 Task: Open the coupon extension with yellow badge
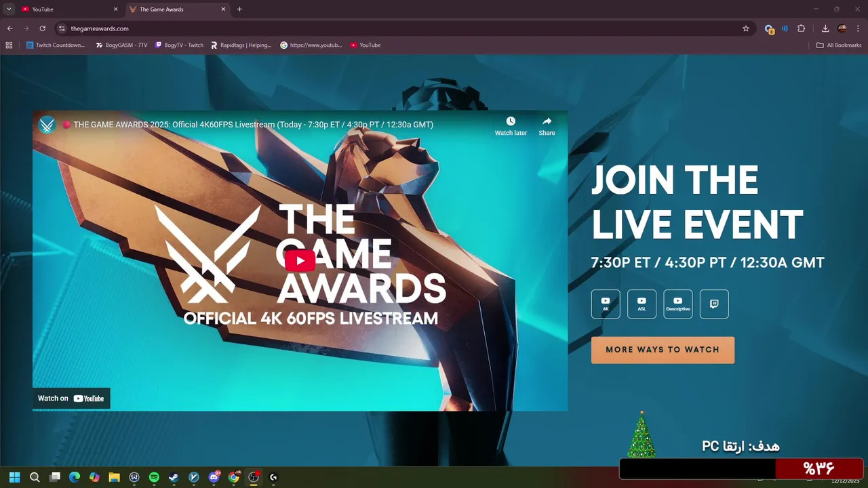[x=769, y=29]
